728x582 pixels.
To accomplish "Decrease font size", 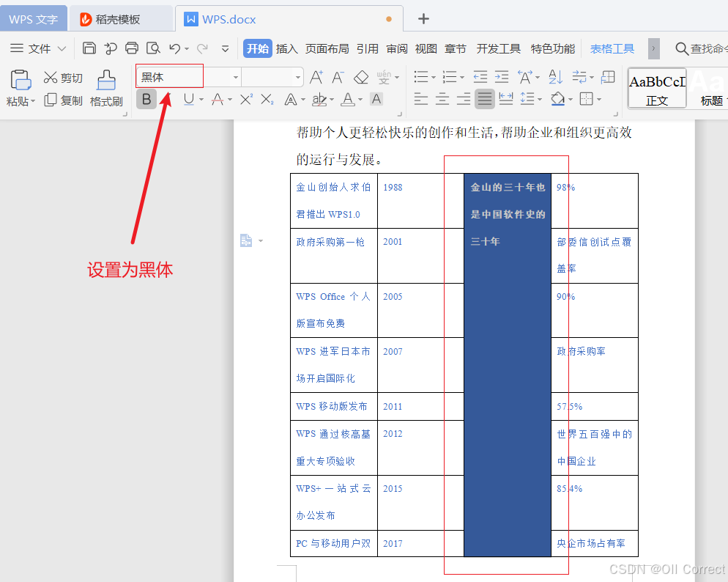I will tap(338, 77).
